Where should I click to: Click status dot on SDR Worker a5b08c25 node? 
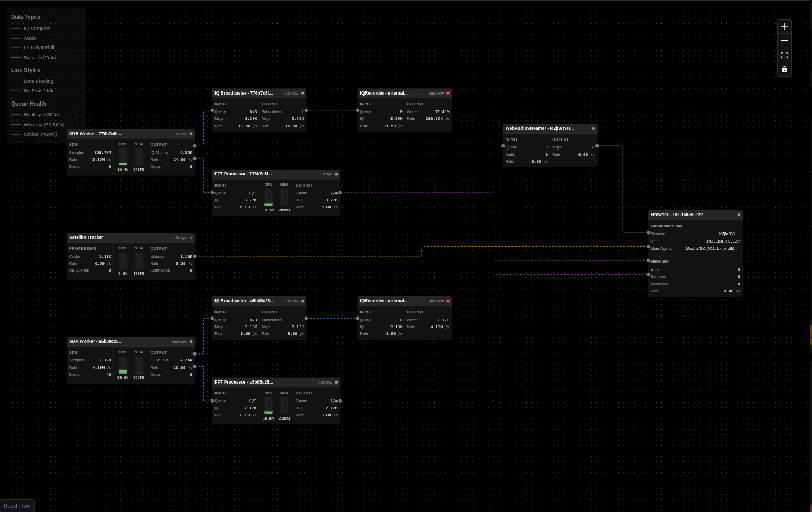tap(191, 341)
